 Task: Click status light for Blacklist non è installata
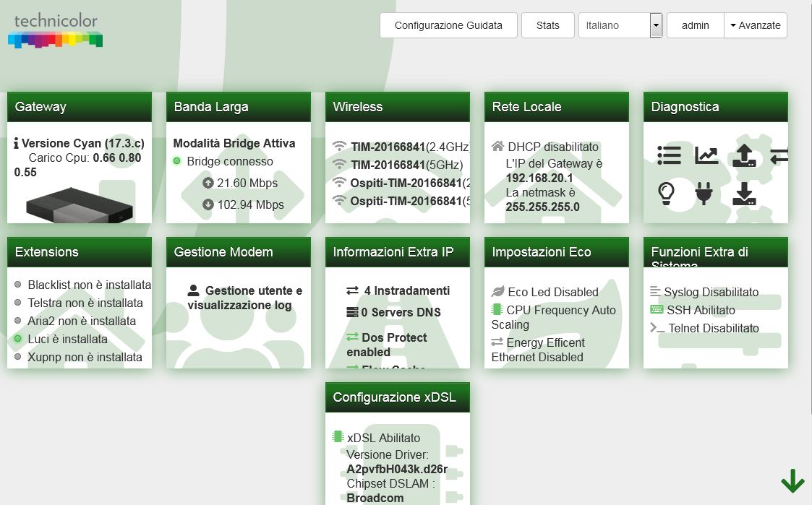click(x=17, y=285)
